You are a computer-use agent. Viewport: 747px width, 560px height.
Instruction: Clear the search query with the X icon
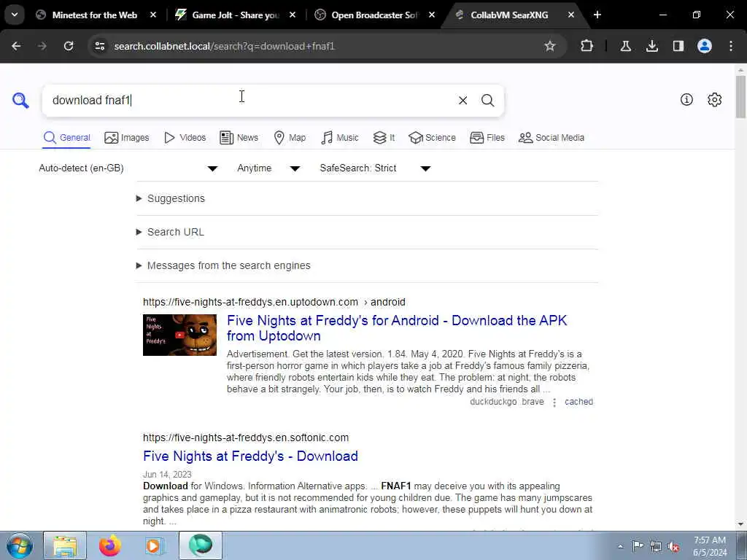[462, 101]
